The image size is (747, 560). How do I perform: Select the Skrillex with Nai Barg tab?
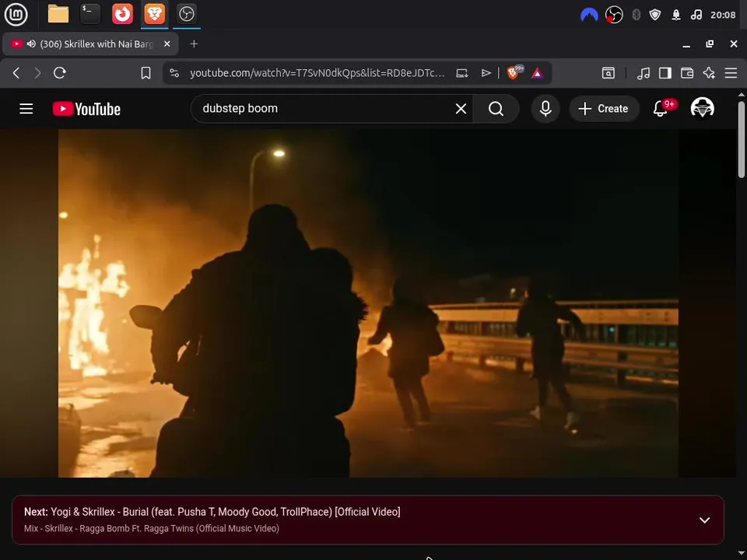(x=90, y=44)
